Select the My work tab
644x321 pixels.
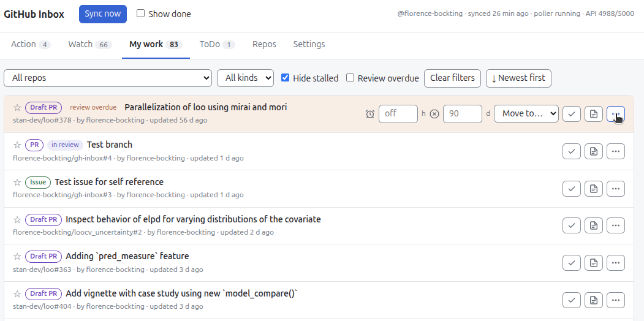156,44
